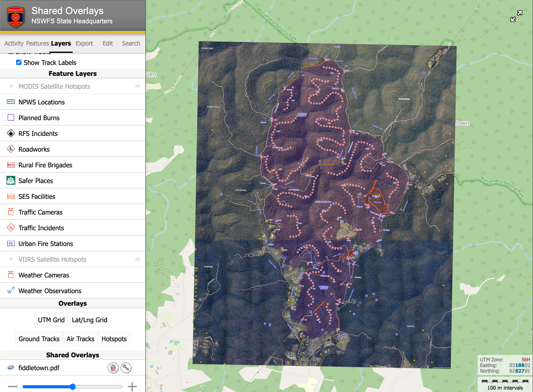Delete the fiddletown.pdf overlay with trash icon

pos(113,368)
